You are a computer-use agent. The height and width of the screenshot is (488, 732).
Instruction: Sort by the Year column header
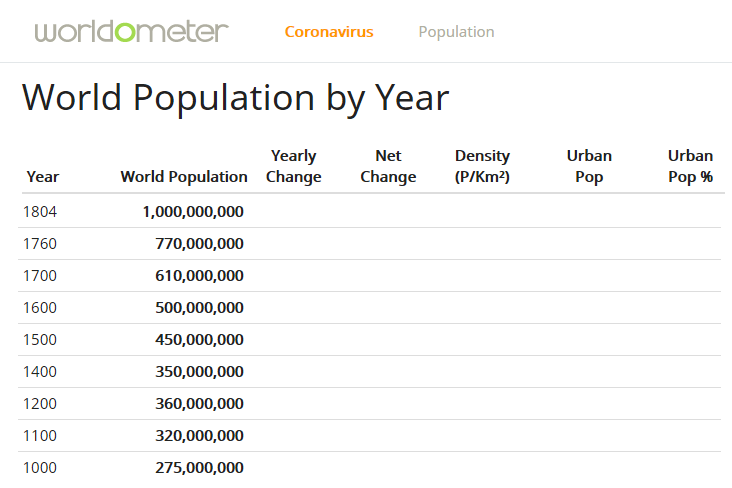43,177
